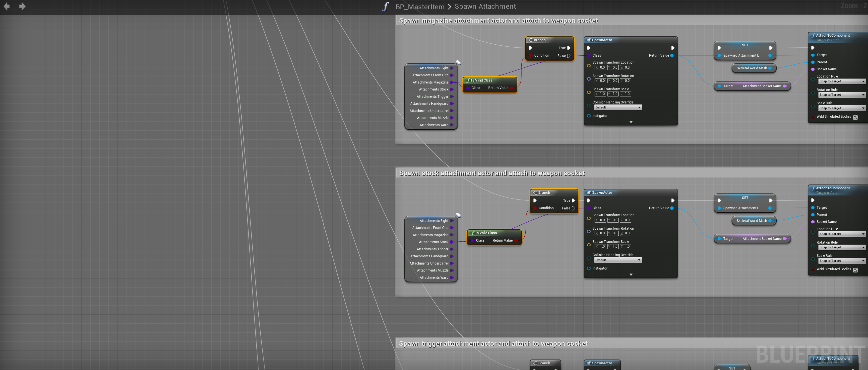Click Spawn Transform Location X field in magazine SpawnActor
Image resolution: width=868 pixels, height=370 pixels.
click(x=600, y=68)
